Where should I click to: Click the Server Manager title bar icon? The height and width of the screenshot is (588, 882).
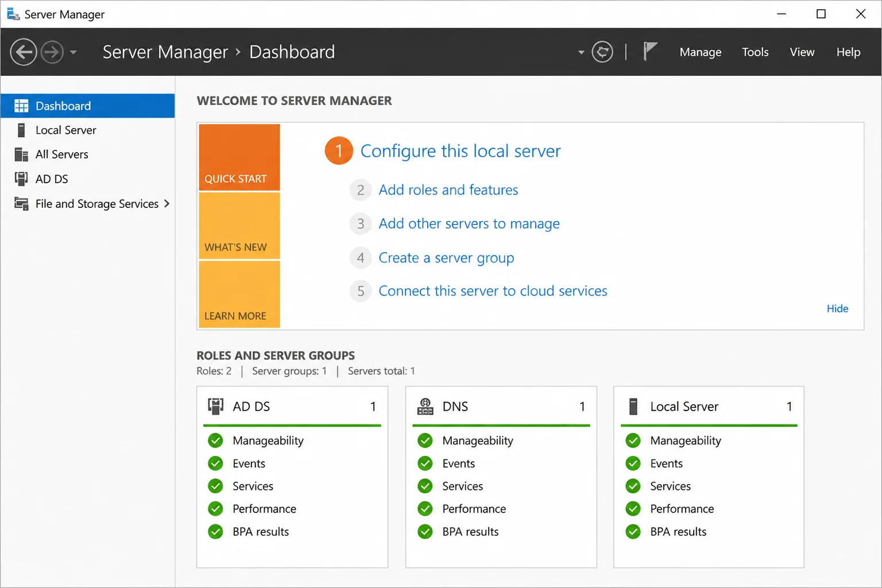click(13, 14)
